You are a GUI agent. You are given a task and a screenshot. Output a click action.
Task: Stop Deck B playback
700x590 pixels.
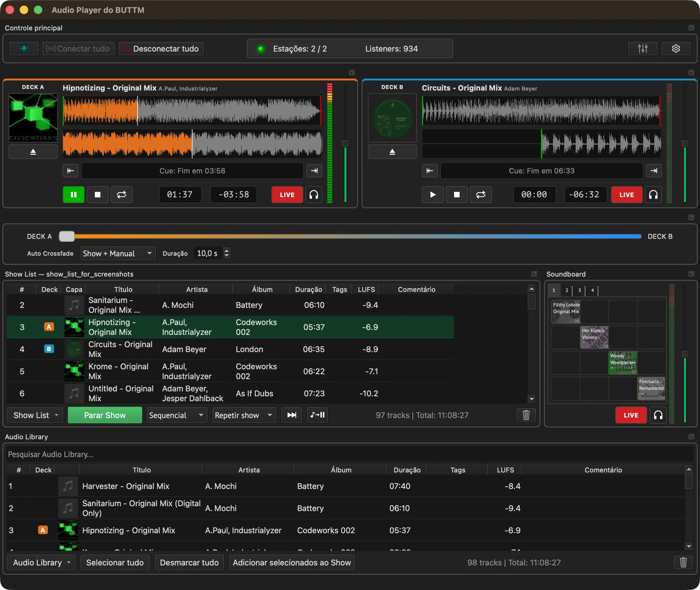[457, 195]
